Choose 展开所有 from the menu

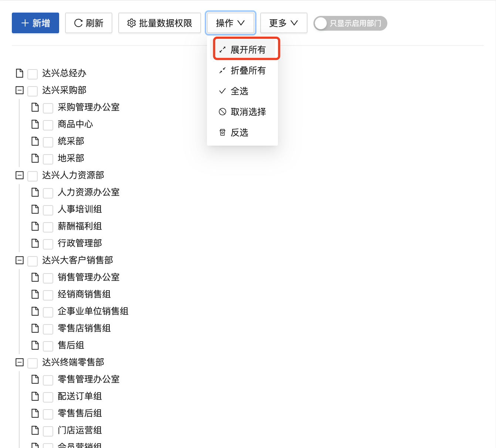[248, 50]
